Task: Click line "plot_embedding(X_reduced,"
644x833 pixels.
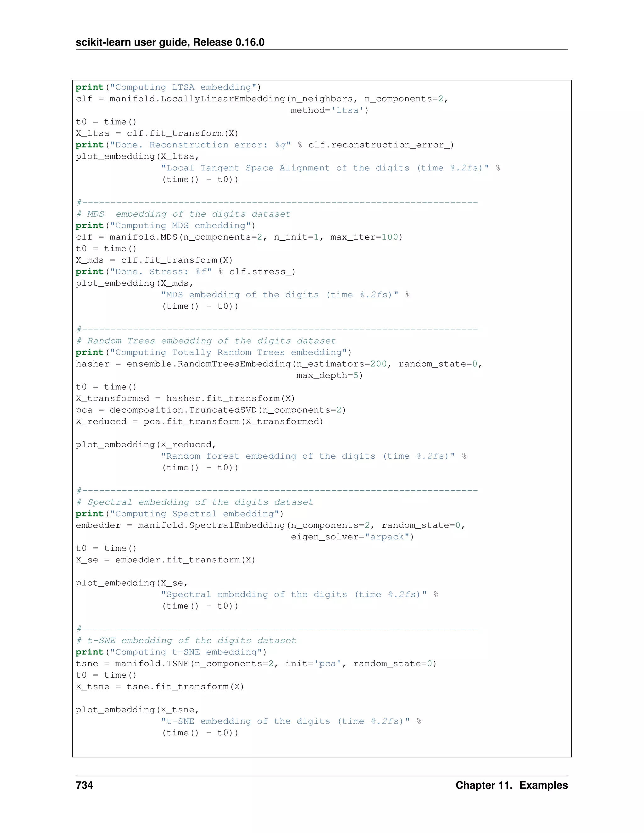Action: 146,445
